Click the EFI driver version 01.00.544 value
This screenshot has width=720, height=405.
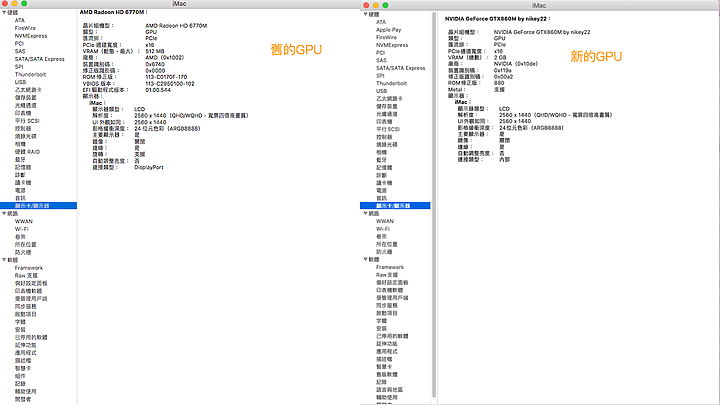158,90
